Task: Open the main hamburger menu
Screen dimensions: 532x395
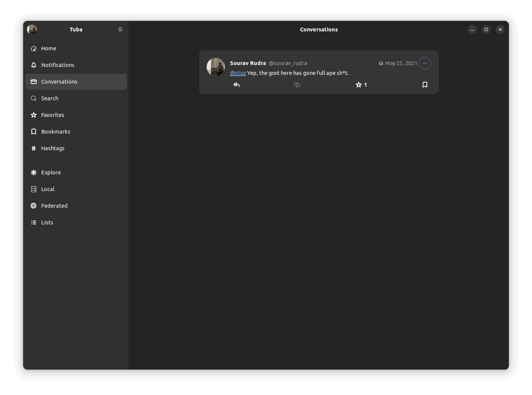Action: pos(120,29)
